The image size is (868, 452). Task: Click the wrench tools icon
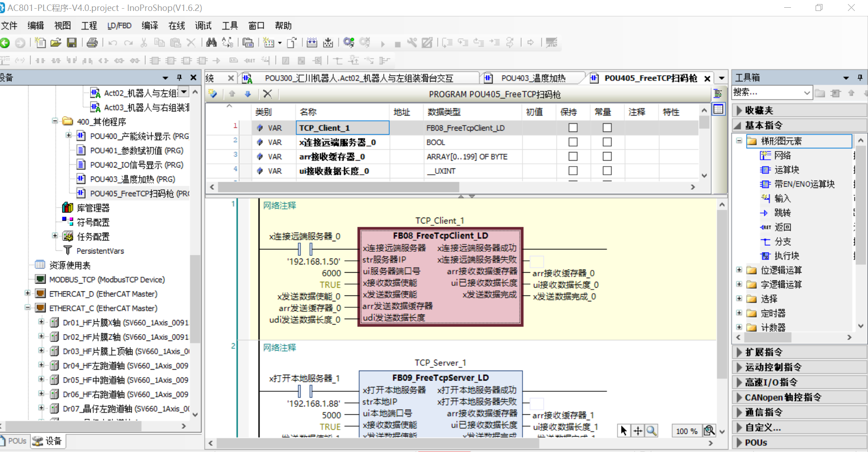(x=412, y=43)
